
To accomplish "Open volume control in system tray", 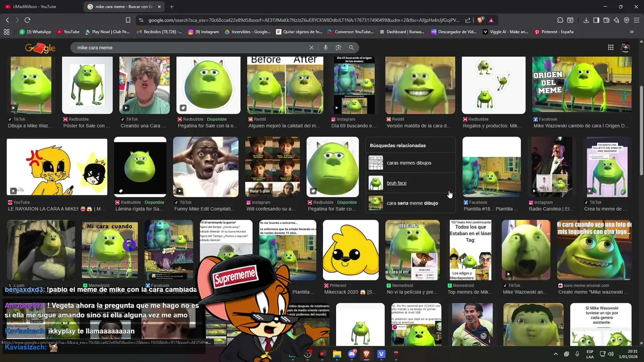I will [611, 354].
